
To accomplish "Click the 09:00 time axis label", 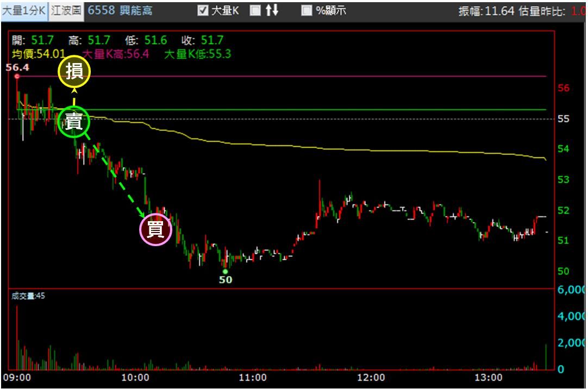I will pos(17,378).
